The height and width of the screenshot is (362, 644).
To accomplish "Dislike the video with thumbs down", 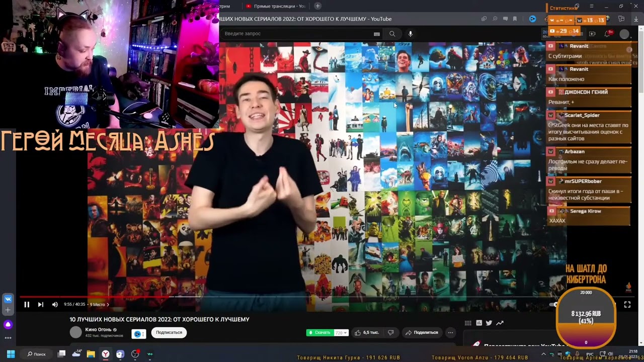I will click(391, 332).
